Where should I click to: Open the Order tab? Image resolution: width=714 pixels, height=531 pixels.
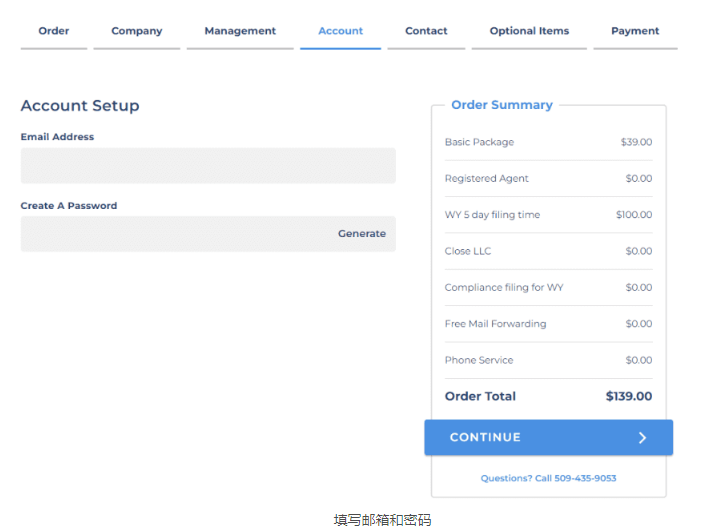point(54,31)
